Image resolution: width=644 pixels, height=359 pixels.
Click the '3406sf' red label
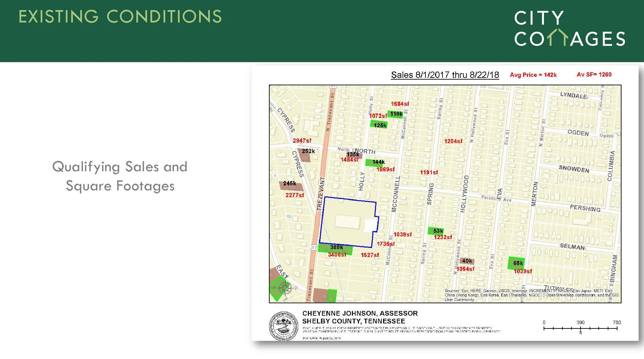337,255
